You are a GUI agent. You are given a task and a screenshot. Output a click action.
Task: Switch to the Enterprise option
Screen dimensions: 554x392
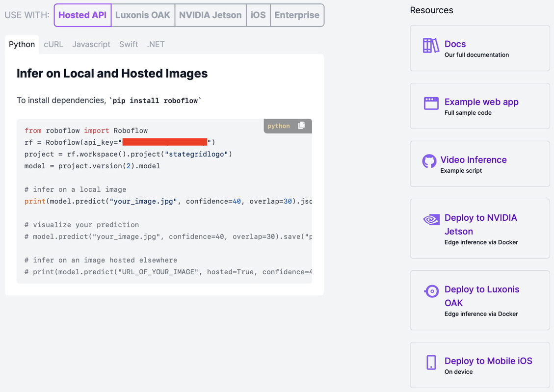297,15
